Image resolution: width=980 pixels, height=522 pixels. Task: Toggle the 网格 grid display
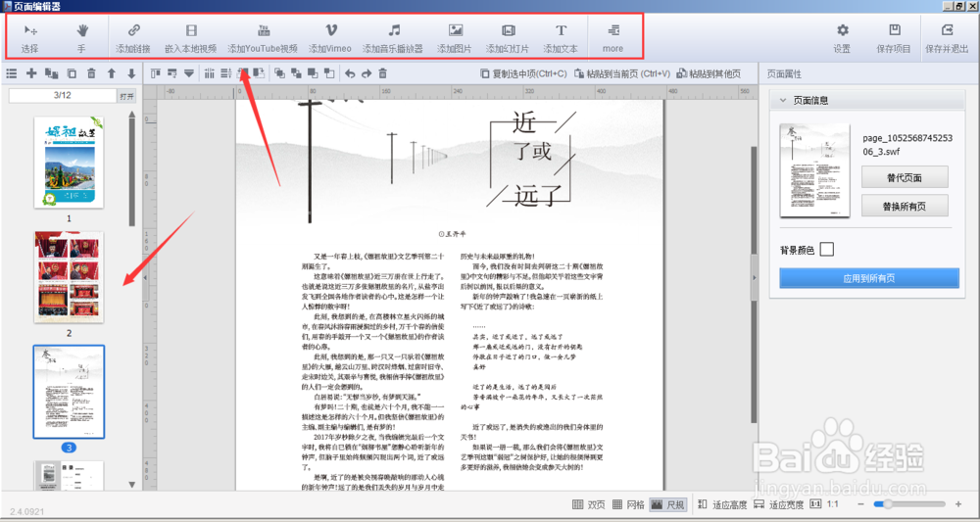[x=627, y=504]
